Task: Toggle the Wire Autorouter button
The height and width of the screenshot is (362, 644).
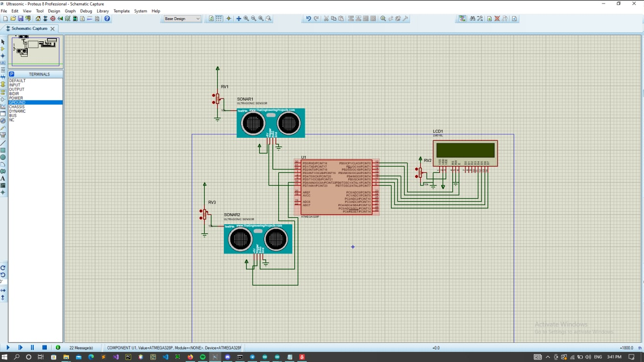Action: (x=462, y=19)
